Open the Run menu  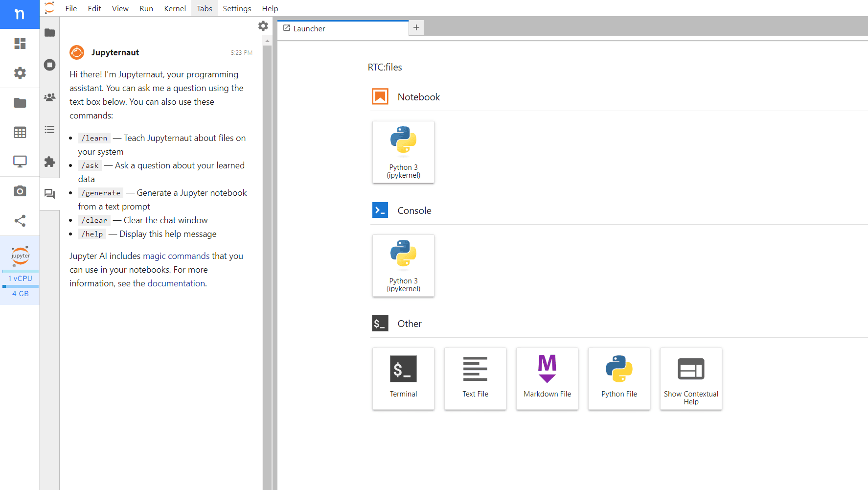pyautogui.click(x=146, y=8)
